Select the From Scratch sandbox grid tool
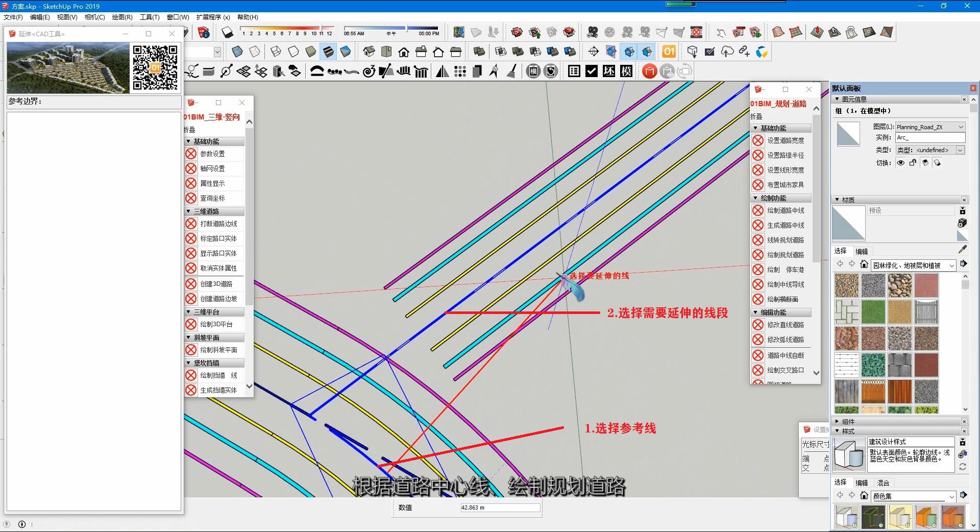980x532 pixels. (796, 33)
